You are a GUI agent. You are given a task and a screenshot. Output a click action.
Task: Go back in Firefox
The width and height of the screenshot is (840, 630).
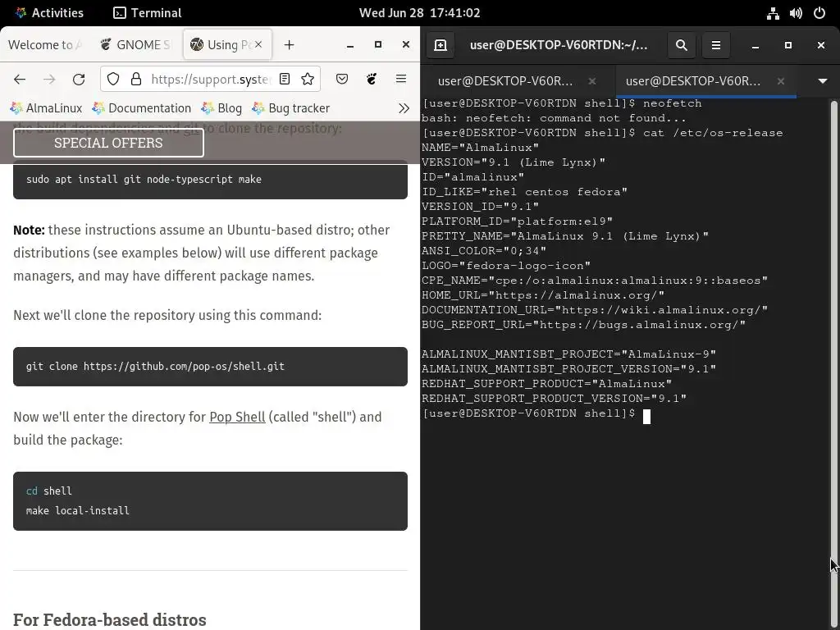[x=20, y=80]
